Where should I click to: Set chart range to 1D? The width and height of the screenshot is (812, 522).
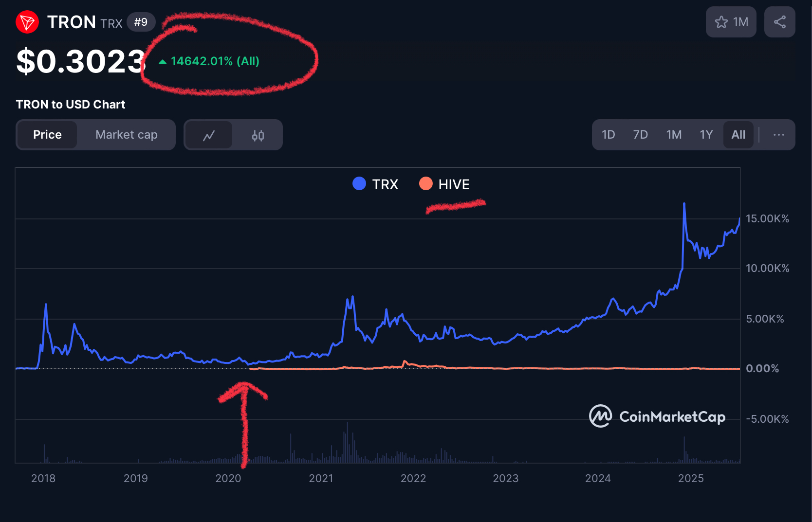pos(608,135)
